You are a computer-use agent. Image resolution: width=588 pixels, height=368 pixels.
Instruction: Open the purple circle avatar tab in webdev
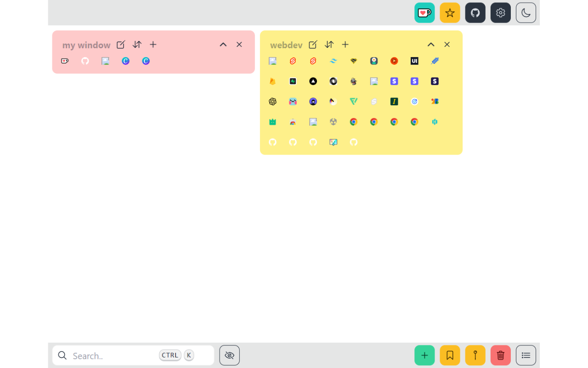click(x=313, y=101)
